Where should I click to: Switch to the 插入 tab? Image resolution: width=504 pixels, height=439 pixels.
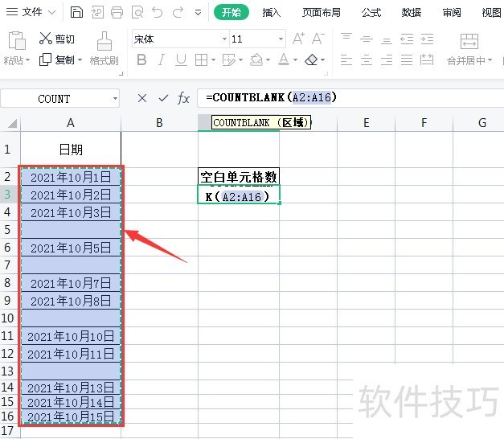pyautogui.click(x=271, y=13)
